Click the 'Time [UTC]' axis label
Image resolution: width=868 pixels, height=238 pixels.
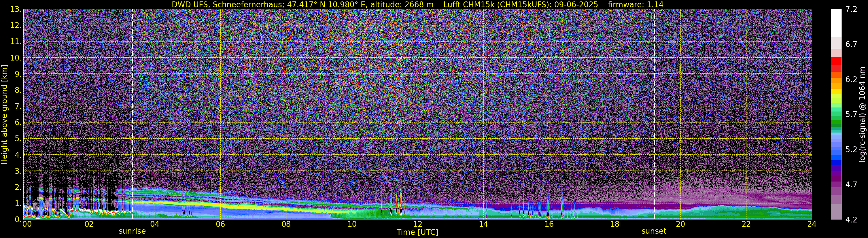pos(417,232)
